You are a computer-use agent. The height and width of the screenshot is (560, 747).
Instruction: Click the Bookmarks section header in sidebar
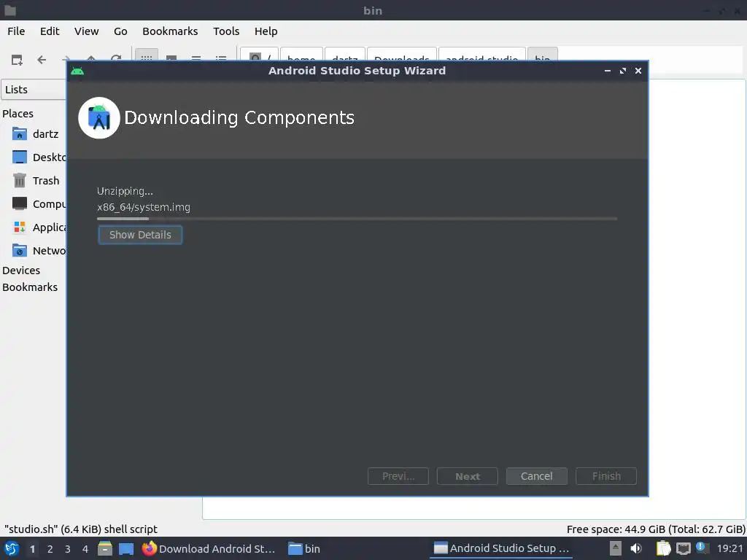(29, 287)
